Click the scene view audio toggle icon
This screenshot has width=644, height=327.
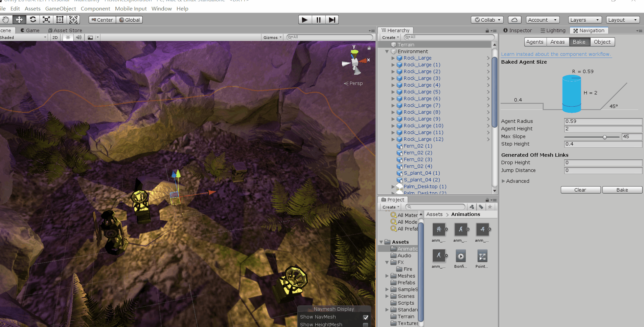coord(79,37)
